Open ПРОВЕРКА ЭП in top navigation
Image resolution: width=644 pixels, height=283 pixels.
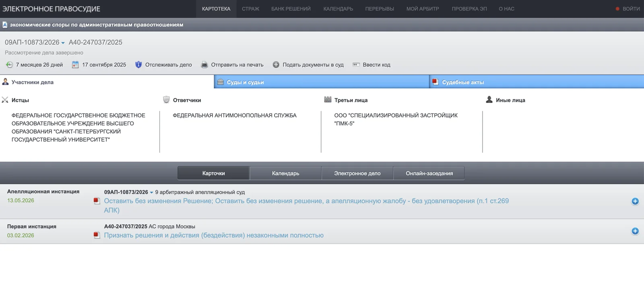[469, 9]
